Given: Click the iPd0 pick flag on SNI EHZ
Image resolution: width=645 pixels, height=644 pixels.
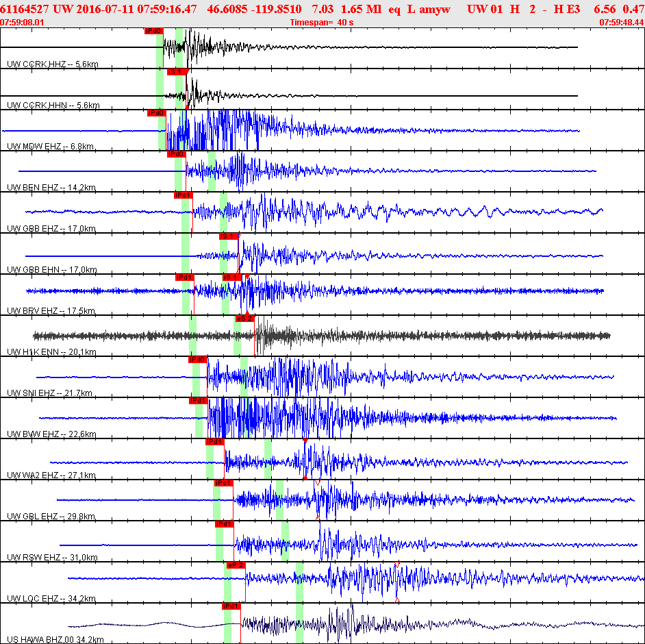Looking at the screenshot, I should pyautogui.click(x=198, y=360).
